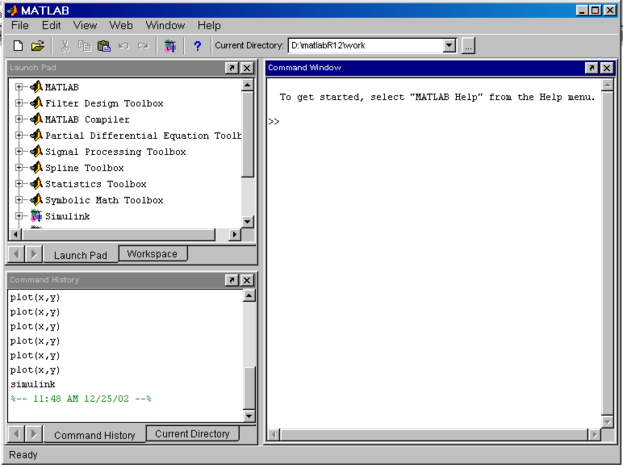Switch to the Workspace tab
The image size is (623, 468).
152,254
